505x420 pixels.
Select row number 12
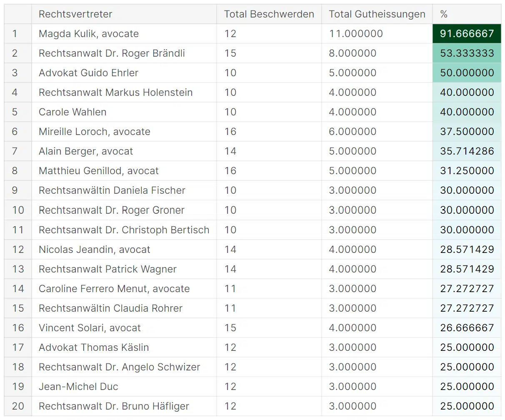point(18,250)
